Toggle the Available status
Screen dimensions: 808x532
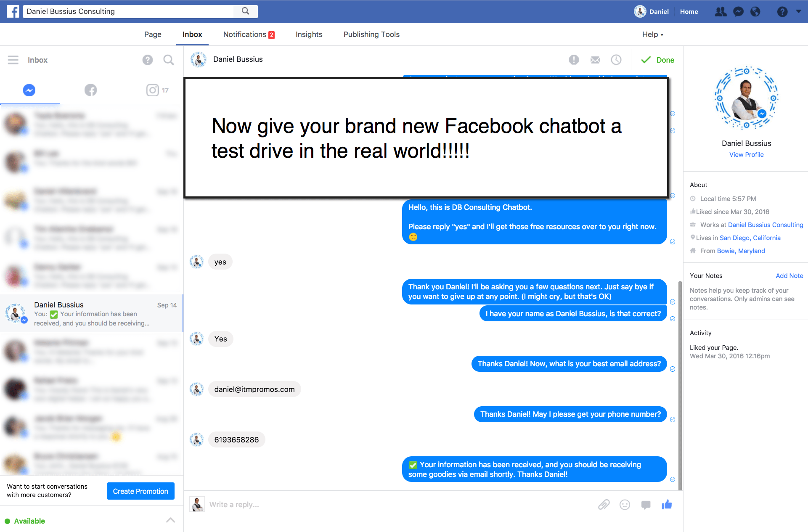point(25,521)
